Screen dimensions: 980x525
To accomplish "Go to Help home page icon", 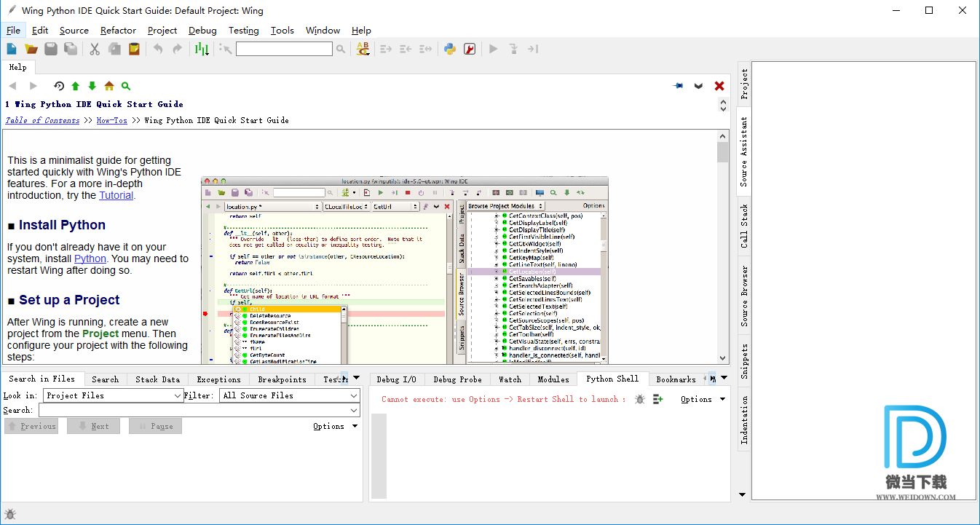I will pos(109,86).
